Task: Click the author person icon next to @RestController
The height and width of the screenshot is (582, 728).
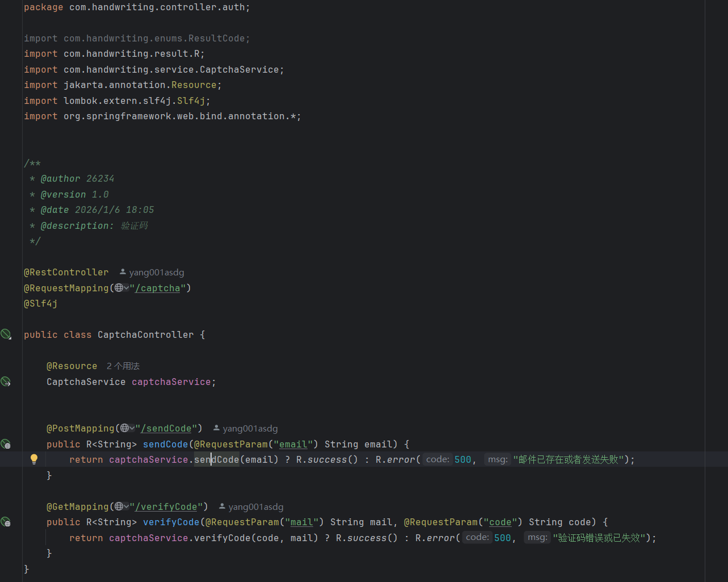Action: [x=123, y=272]
